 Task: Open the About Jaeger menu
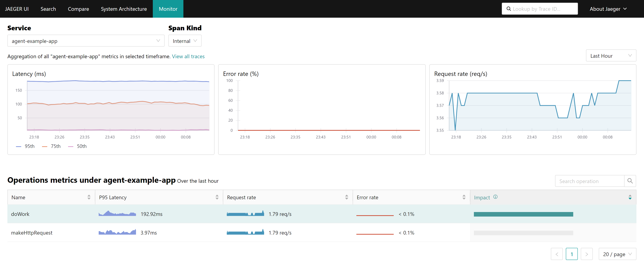[x=608, y=9]
